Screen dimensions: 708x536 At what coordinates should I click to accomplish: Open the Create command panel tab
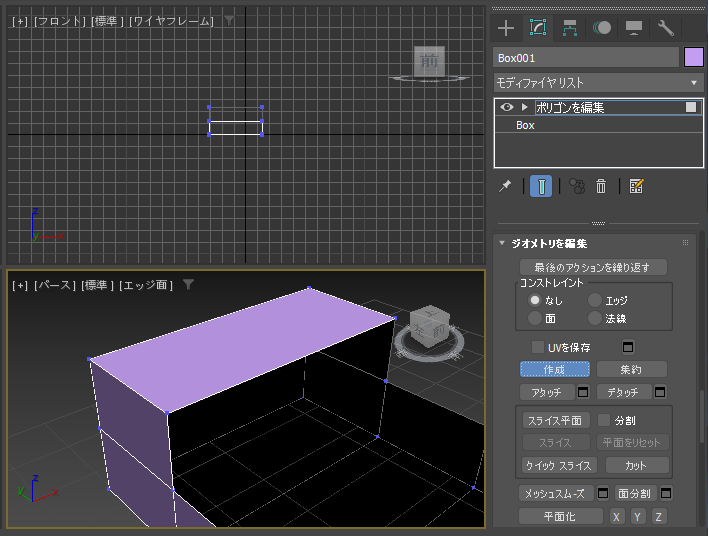point(506,28)
